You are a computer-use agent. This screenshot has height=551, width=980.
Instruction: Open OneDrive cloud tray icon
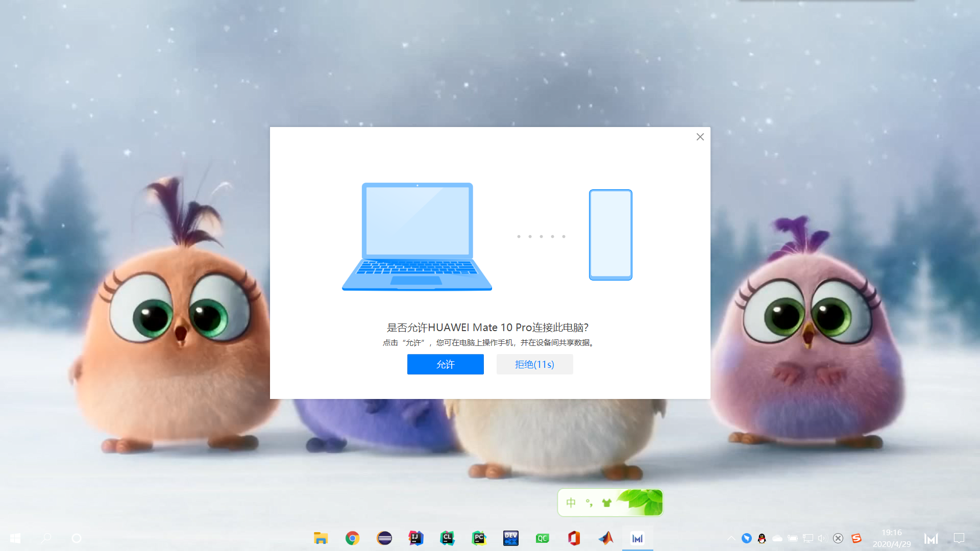777,538
